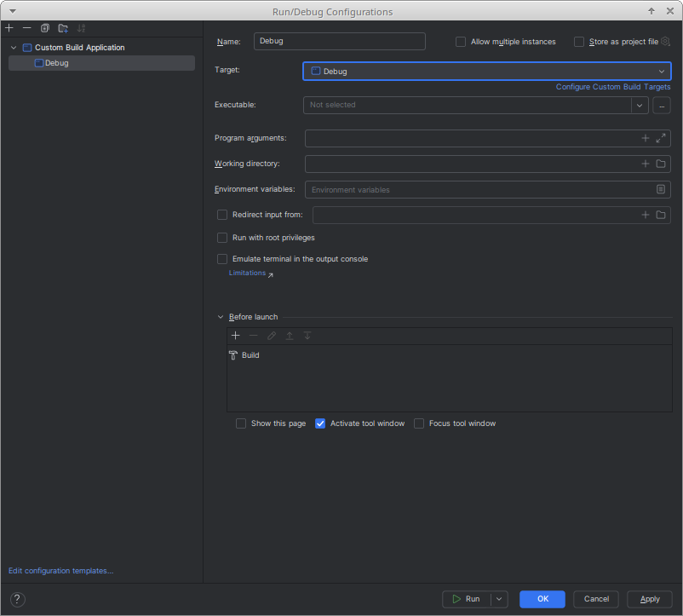Enable Emulate terminal in output console

pyautogui.click(x=222, y=259)
